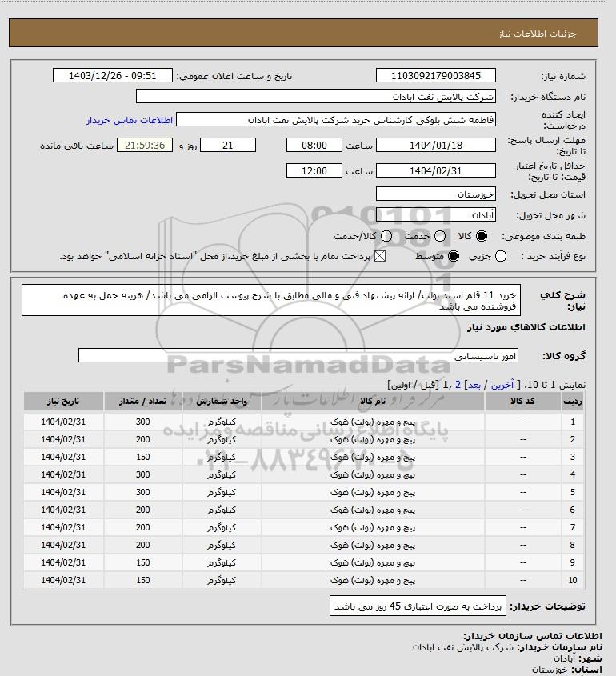Click the request creator field فاطمه شش بلوکی
Image resolution: width=616 pixels, height=676 pixels.
click(x=336, y=120)
